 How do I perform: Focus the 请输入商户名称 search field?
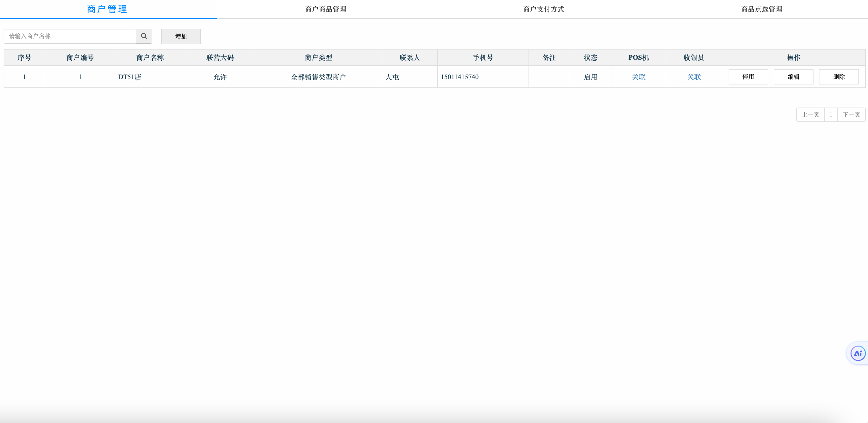(70, 36)
